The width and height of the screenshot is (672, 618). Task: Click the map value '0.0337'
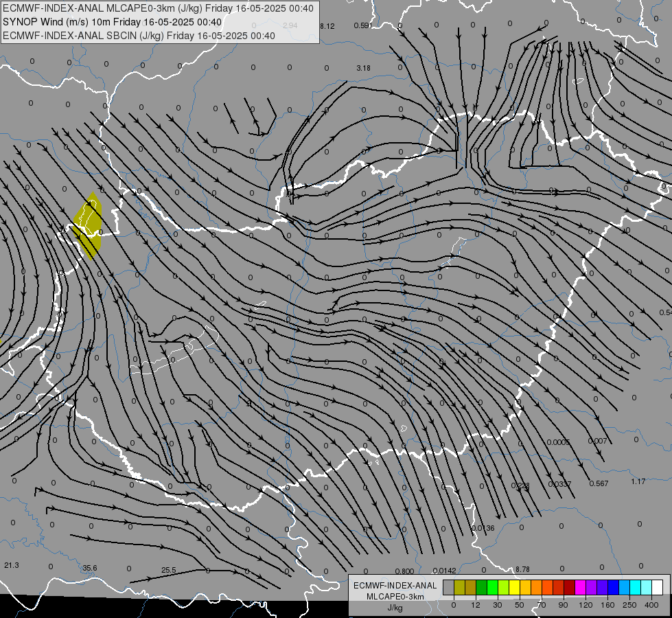(x=559, y=484)
